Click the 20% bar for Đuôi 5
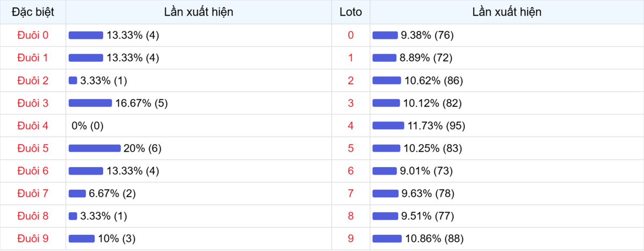The height and width of the screenshot is (251, 644). point(94,148)
